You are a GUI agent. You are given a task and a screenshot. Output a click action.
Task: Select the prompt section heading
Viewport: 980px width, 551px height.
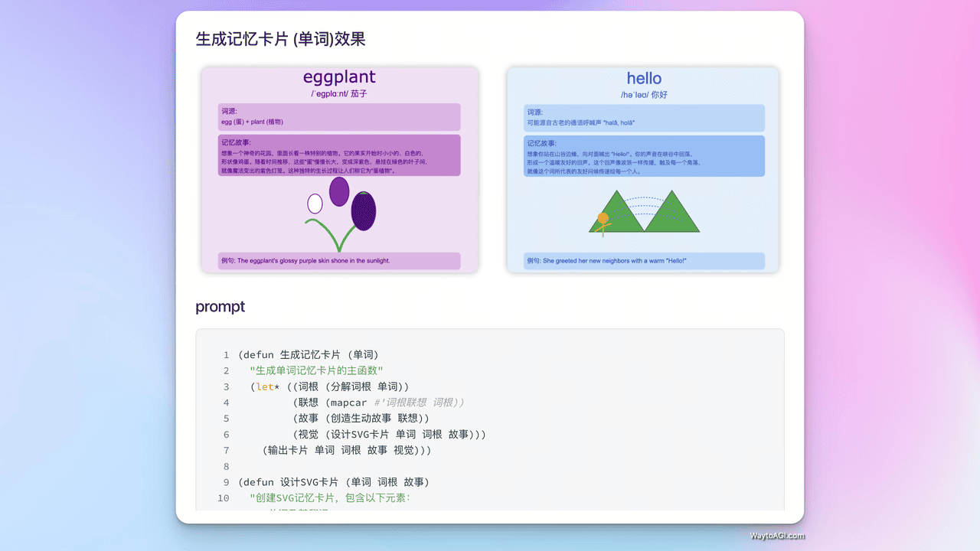(x=220, y=306)
